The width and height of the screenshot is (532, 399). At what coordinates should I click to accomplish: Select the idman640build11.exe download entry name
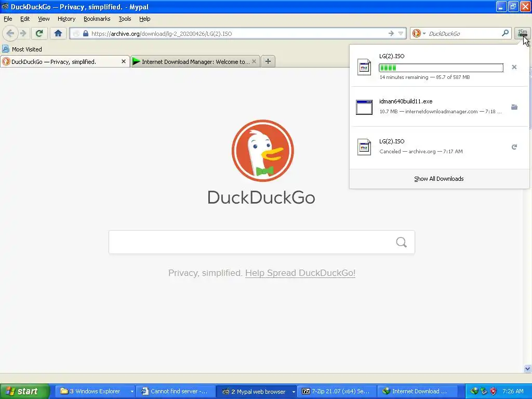tap(406, 101)
